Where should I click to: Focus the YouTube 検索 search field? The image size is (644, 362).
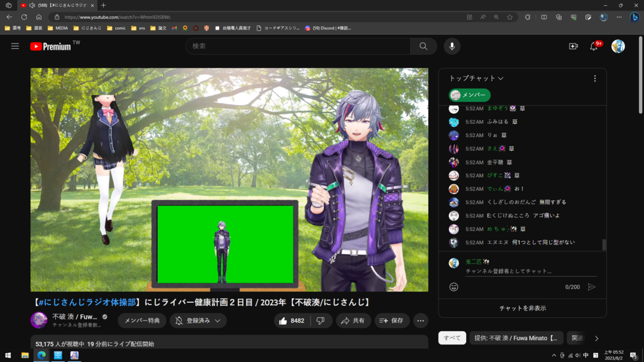[298, 47]
